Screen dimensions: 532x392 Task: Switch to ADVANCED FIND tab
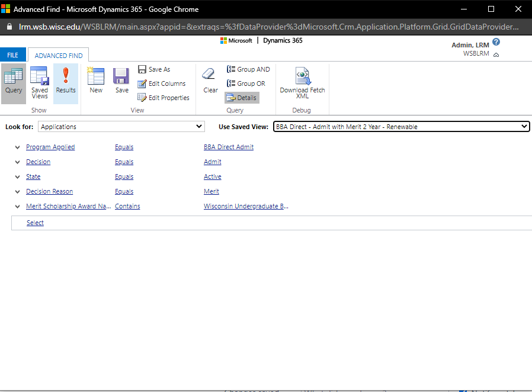(59, 56)
